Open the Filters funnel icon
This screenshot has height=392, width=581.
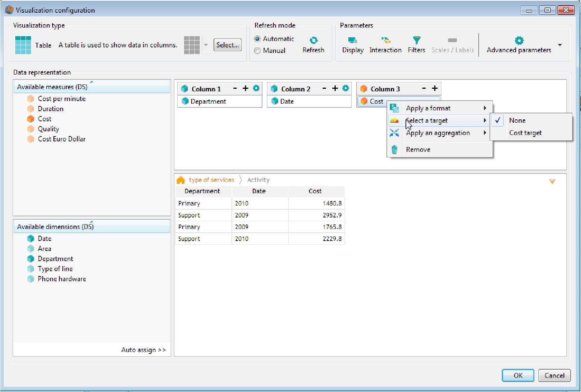pos(417,40)
